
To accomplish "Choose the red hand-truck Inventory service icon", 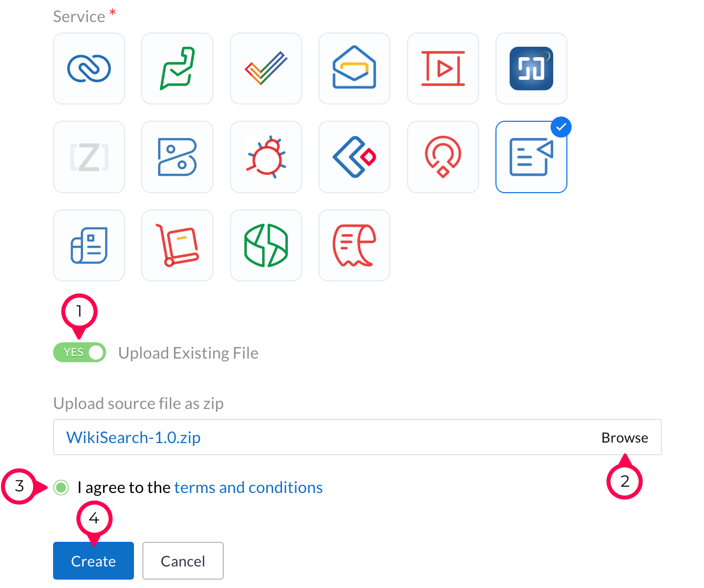I will pos(177,245).
